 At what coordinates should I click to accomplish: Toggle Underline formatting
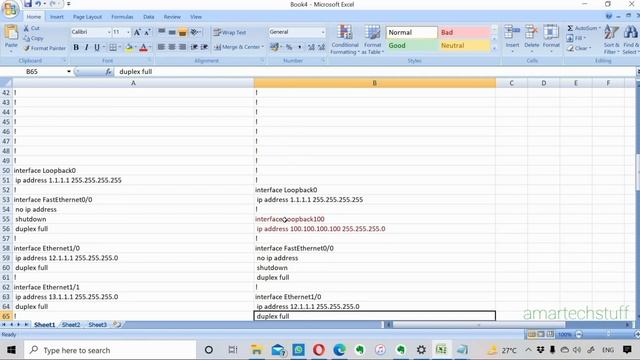(x=97, y=47)
